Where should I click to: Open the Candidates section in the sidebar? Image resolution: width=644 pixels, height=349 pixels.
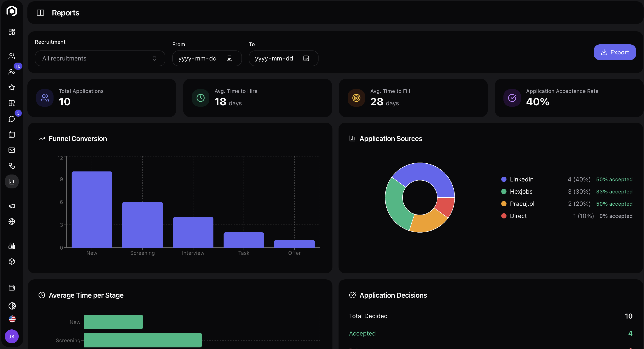[x=12, y=56]
